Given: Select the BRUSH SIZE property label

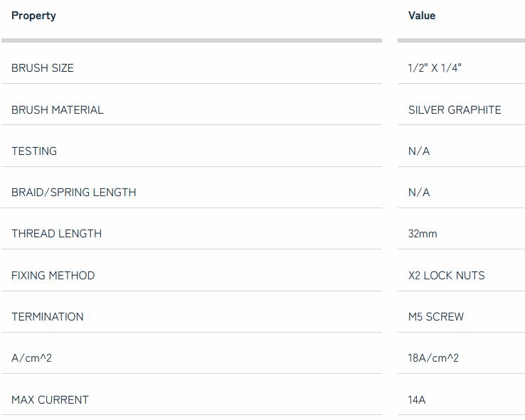Looking at the screenshot, I should click(43, 68).
